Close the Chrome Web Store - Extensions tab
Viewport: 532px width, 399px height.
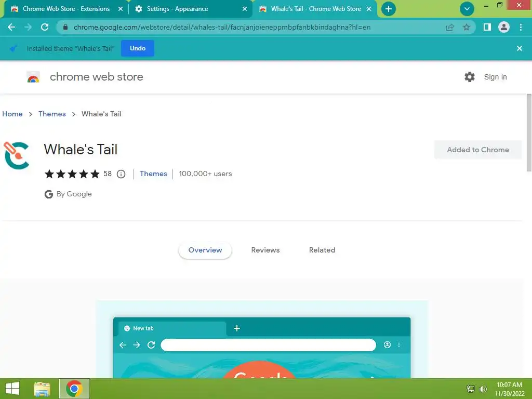click(x=121, y=9)
